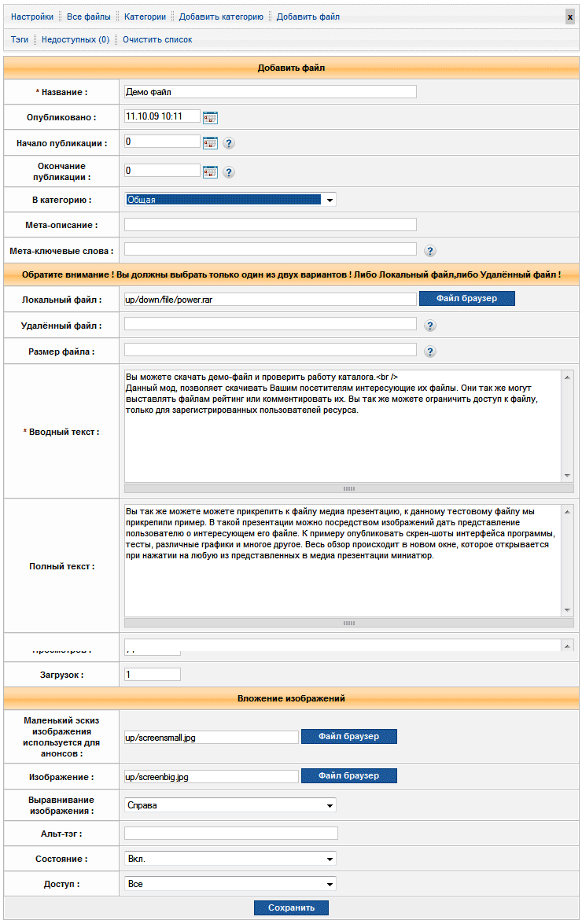Click Файл браузер next to Локальный файл

tap(466, 299)
